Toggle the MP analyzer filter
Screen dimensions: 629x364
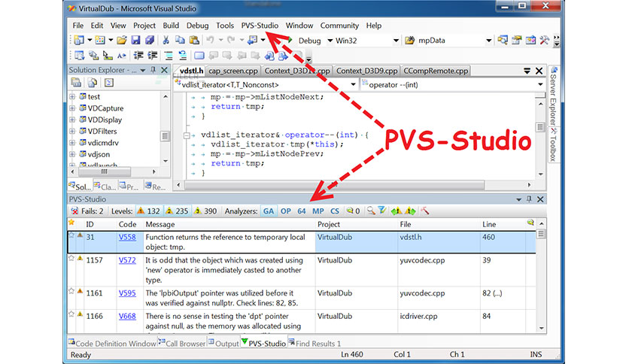click(x=318, y=211)
